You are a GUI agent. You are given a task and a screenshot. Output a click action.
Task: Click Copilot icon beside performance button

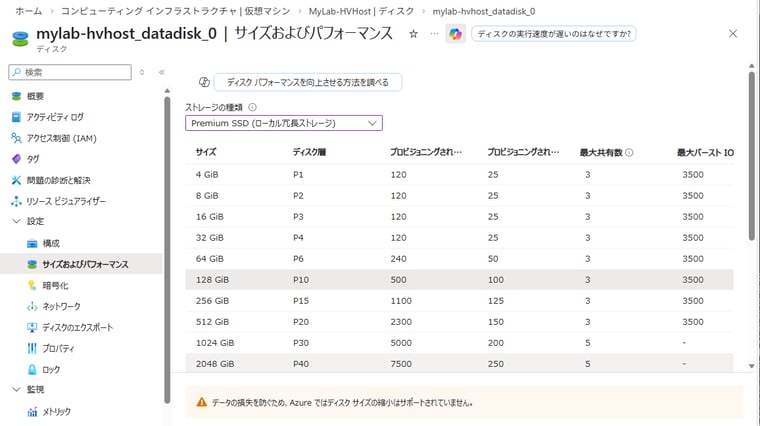(x=204, y=82)
